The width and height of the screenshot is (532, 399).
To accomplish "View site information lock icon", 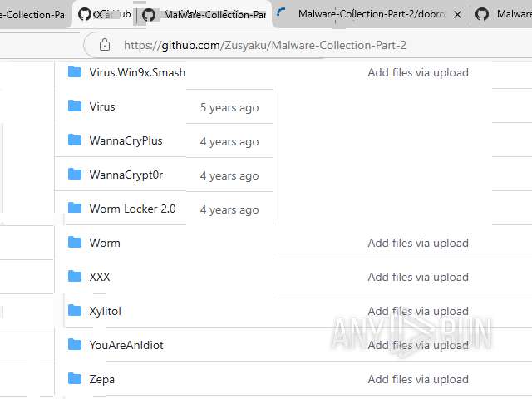I will pyautogui.click(x=105, y=45).
